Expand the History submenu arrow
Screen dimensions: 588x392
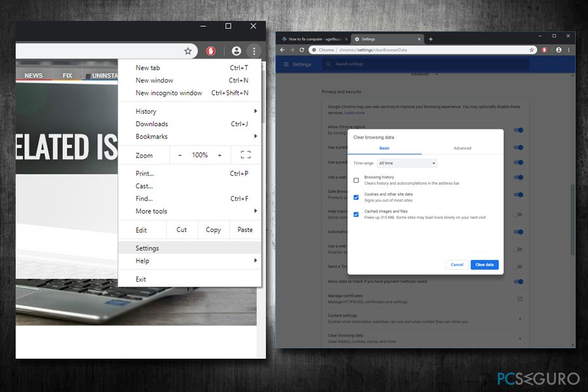pyautogui.click(x=255, y=111)
